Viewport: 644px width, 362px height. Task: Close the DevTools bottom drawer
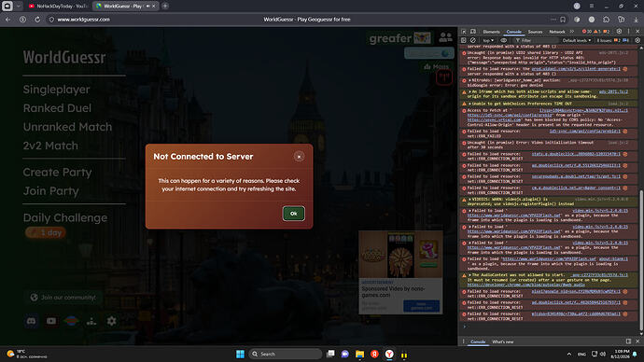click(x=637, y=341)
